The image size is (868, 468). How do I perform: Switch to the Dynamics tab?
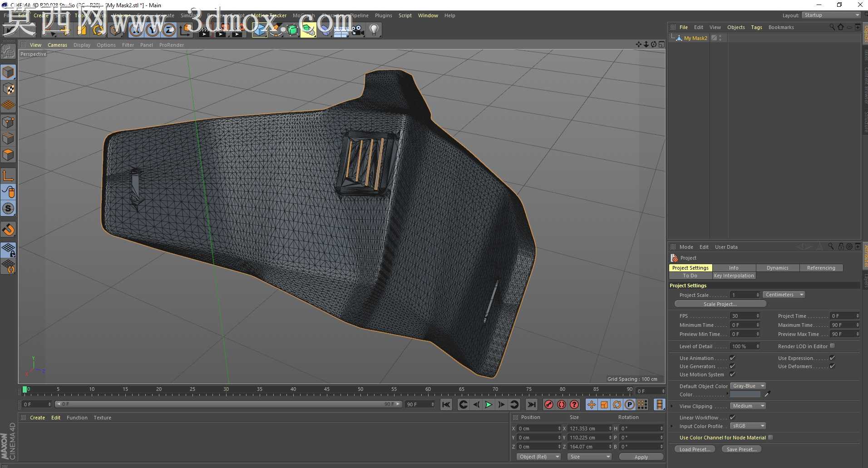tap(777, 268)
